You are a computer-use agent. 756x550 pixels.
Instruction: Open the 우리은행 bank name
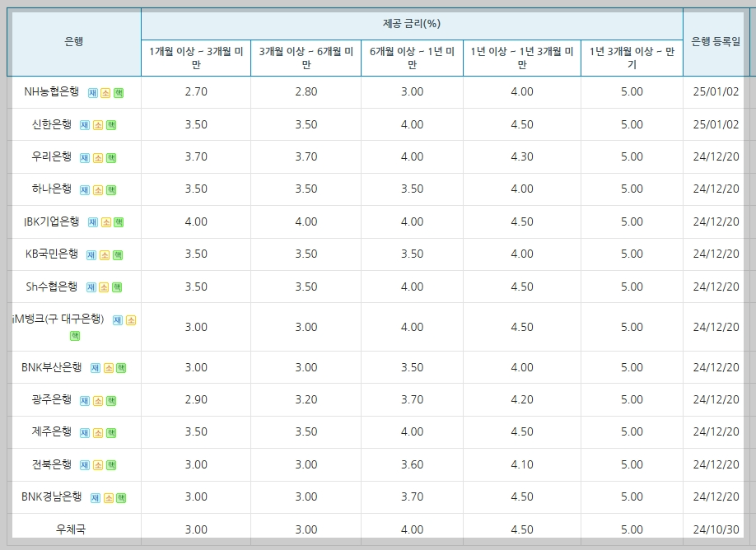tap(52, 156)
